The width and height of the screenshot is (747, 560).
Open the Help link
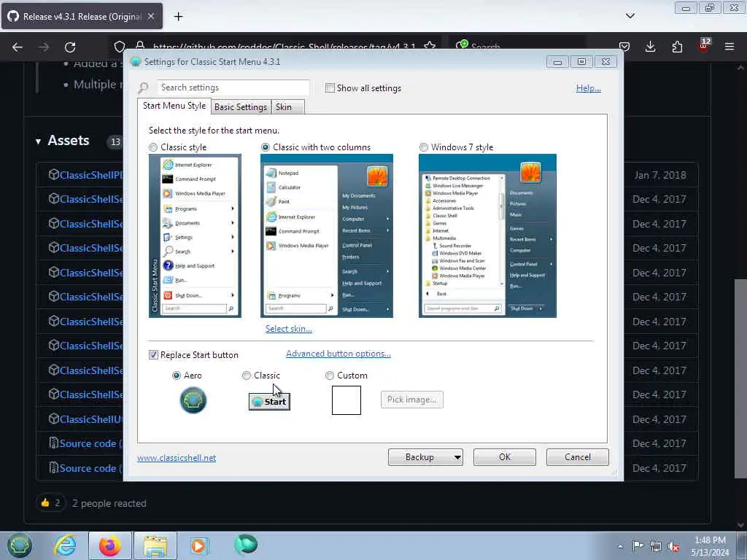coord(589,88)
